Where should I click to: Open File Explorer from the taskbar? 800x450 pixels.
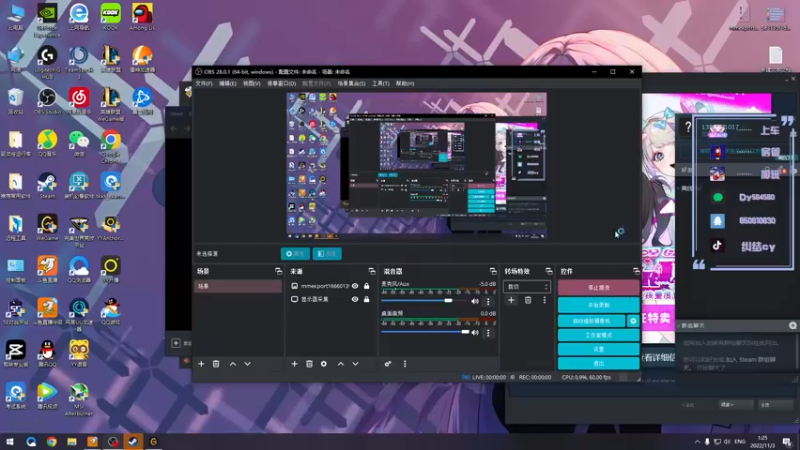pos(72,441)
